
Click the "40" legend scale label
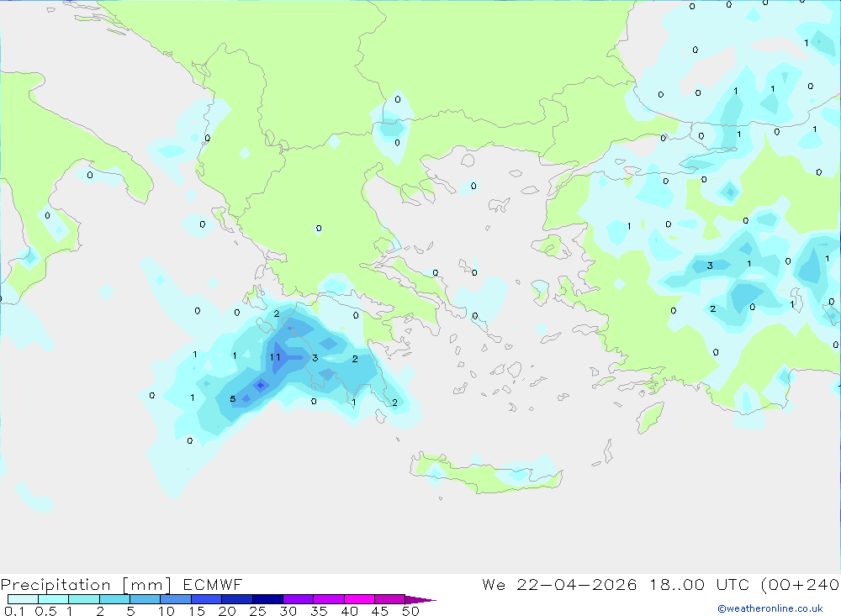pos(349,611)
